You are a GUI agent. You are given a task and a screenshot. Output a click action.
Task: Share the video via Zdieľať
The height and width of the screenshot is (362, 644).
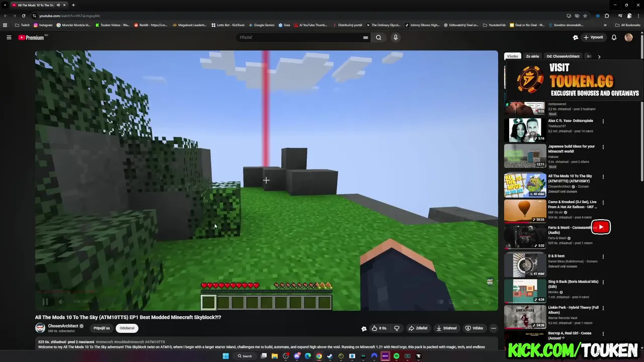[x=418, y=328]
